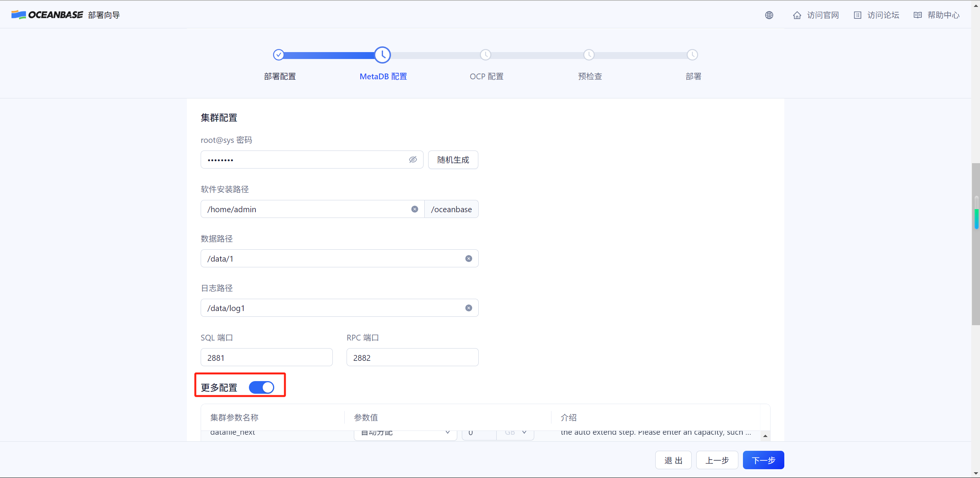Click the OceanBase logo
Screen dimensions: 980x478
tap(47, 15)
